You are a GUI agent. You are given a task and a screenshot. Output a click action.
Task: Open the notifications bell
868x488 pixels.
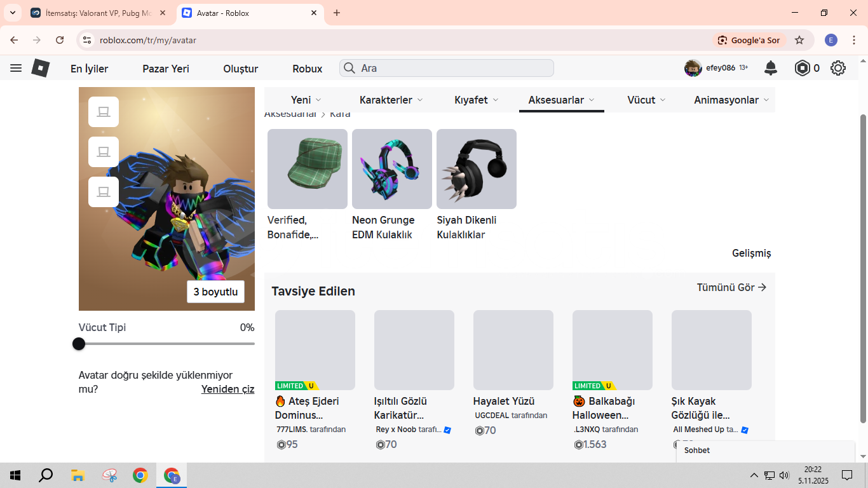tap(771, 68)
